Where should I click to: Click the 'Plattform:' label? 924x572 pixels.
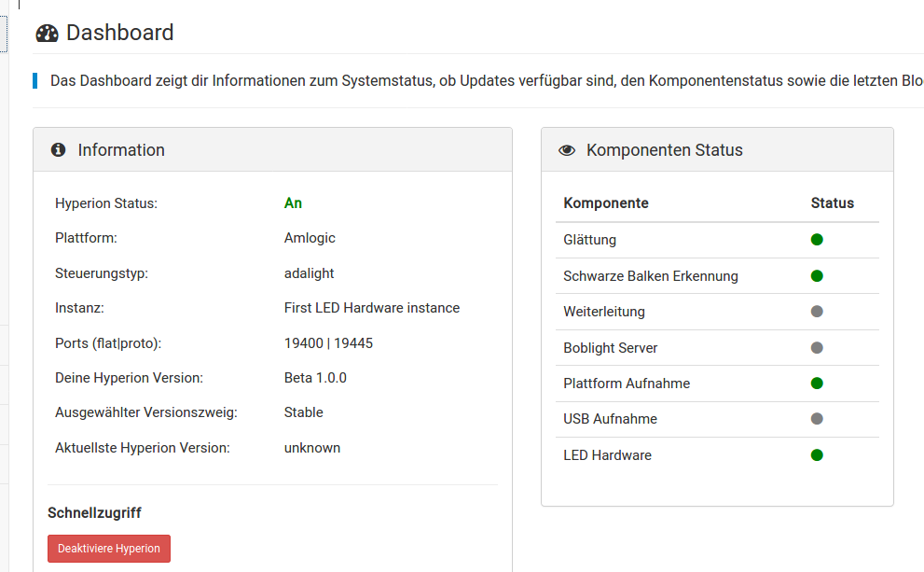[x=86, y=238]
